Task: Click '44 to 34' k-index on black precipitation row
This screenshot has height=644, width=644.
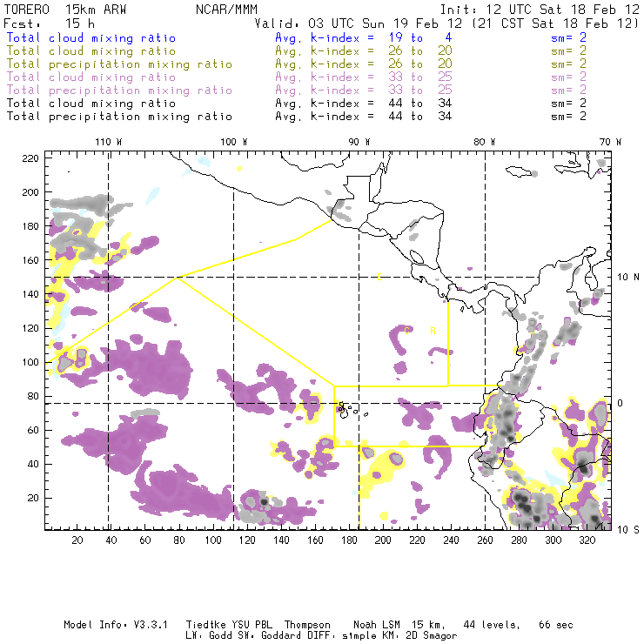Action: point(420,117)
